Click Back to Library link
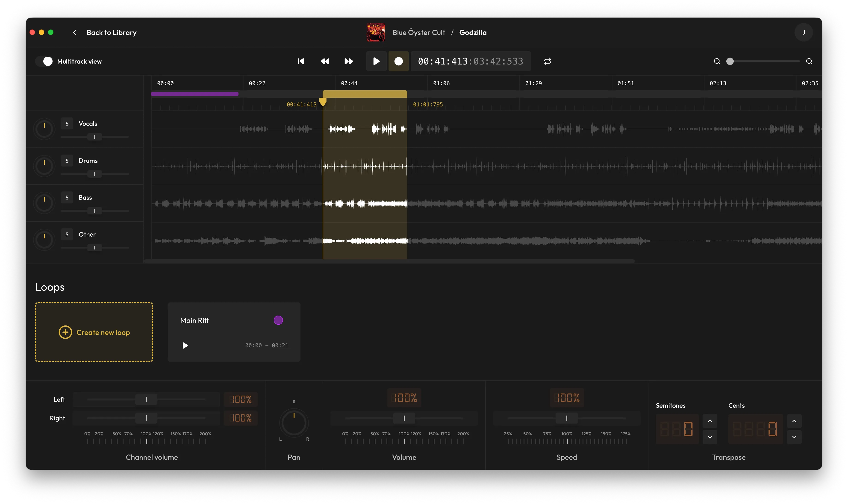The width and height of the screenshot is (848, 504). [x=112, y=32]
